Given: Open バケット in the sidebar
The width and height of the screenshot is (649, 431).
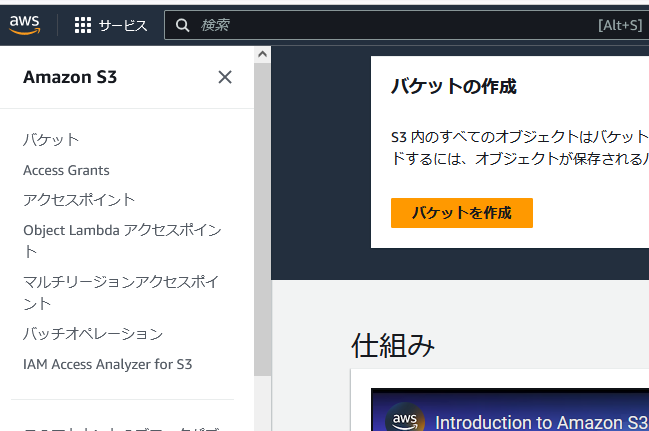Looking at the screenshot, I should 51,139.
